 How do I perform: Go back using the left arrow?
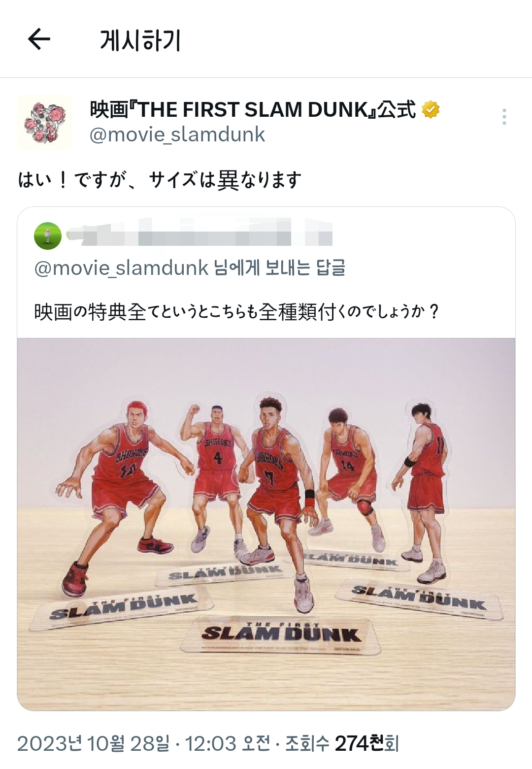39,39
